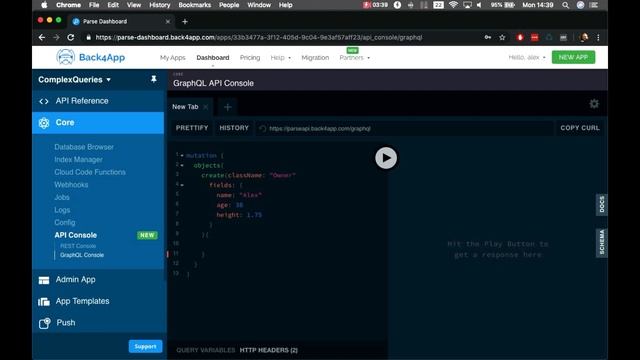Open HTTP Headers panel
This screenshot has width=640, height=360.
pyautogui.click(x=269, y=350)
